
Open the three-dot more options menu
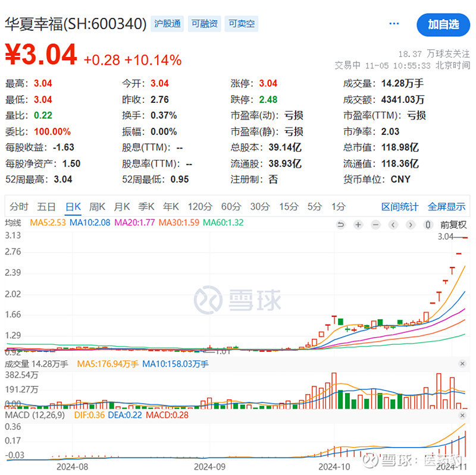394,24
